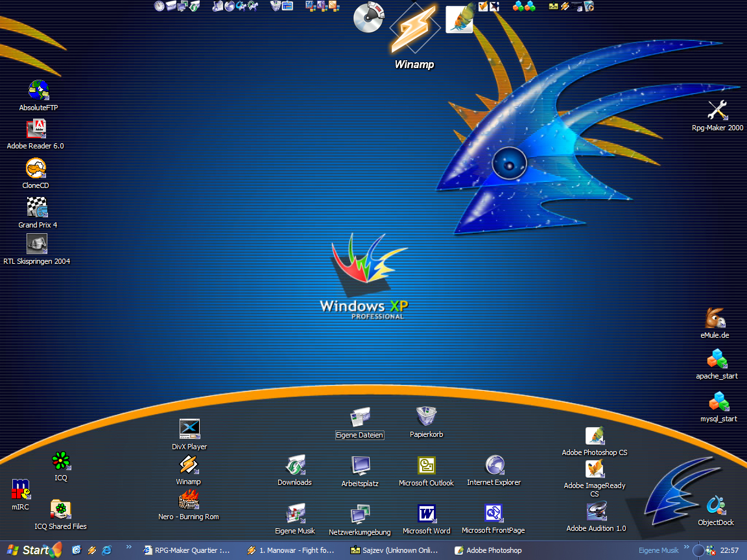The height and width of the screenshot is (560, 747).
Task: Click apache_start shortcut icon
Action: [717, 359]
